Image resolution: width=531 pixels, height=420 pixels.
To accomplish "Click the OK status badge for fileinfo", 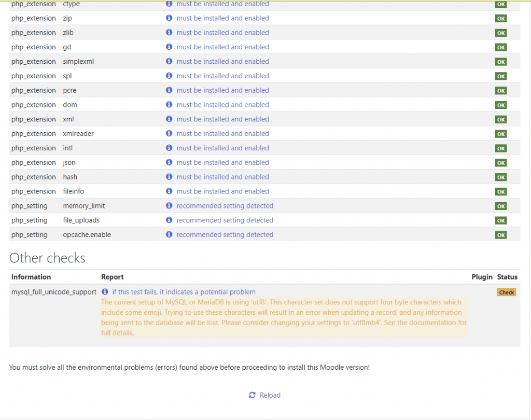I will [501, 192].
